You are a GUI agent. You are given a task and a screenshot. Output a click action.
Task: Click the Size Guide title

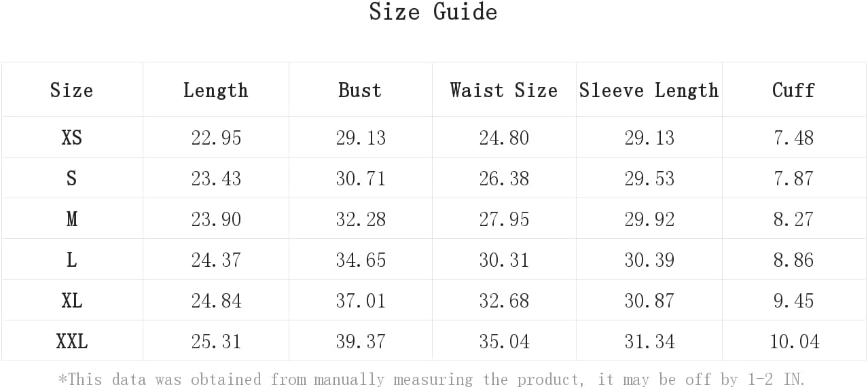(x=433, y=12)
